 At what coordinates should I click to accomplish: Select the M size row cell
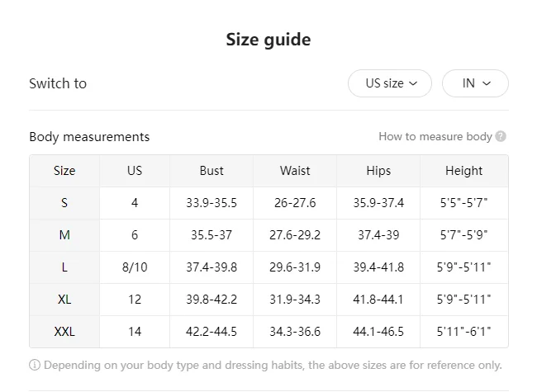[x=64, y=235]
